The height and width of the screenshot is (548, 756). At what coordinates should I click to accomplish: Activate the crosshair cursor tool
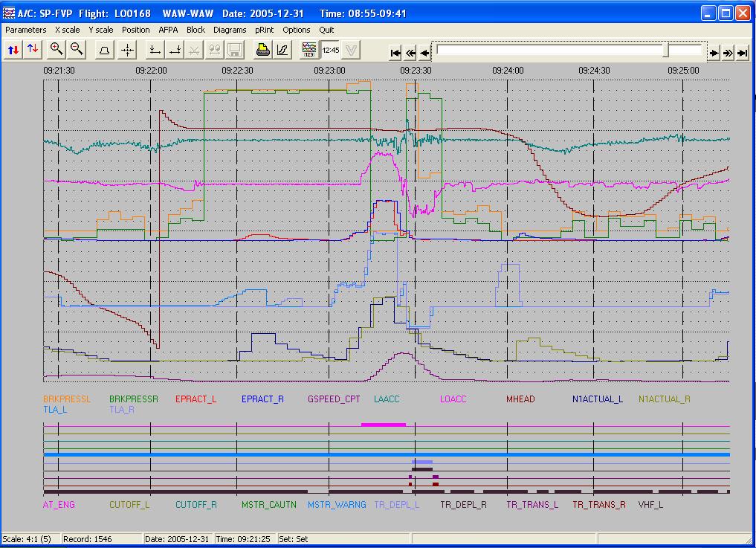(x=127, y=50)
